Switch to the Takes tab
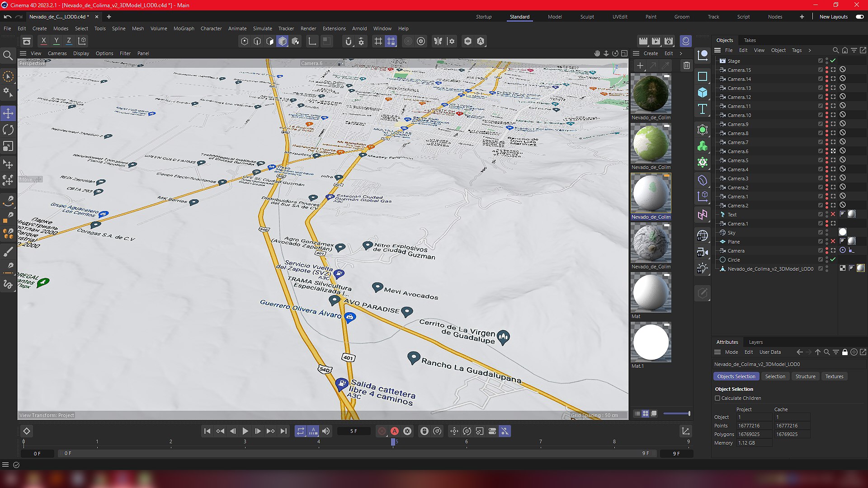 pos(750,40)
